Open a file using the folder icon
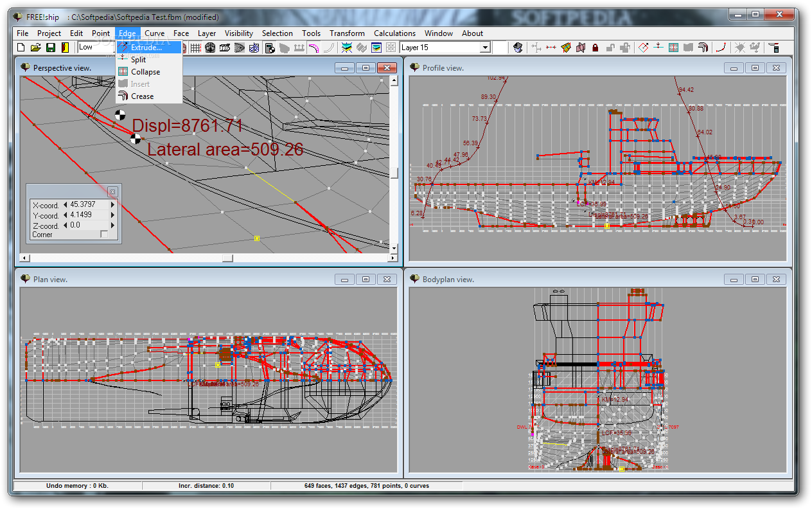Viewport: 812px width, 509px height. click(36, 47)
